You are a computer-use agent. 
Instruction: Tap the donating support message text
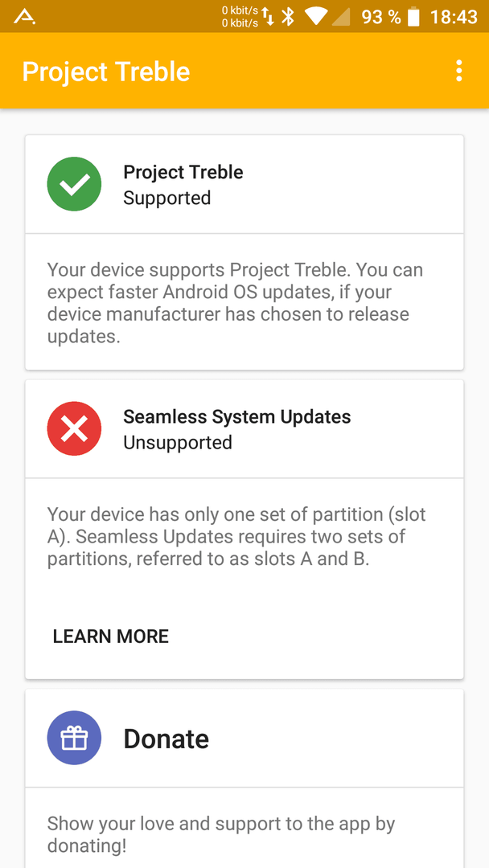pyautogui.click(x=220, y=835)
